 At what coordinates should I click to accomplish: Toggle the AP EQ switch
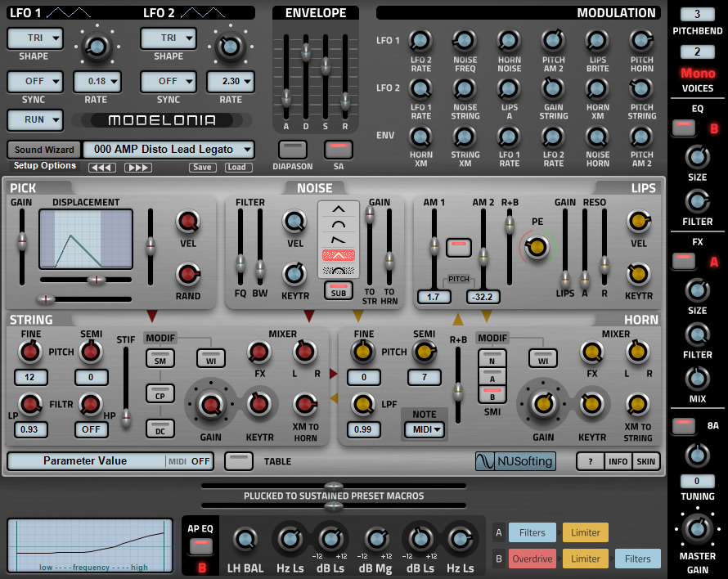coord(200,546)
